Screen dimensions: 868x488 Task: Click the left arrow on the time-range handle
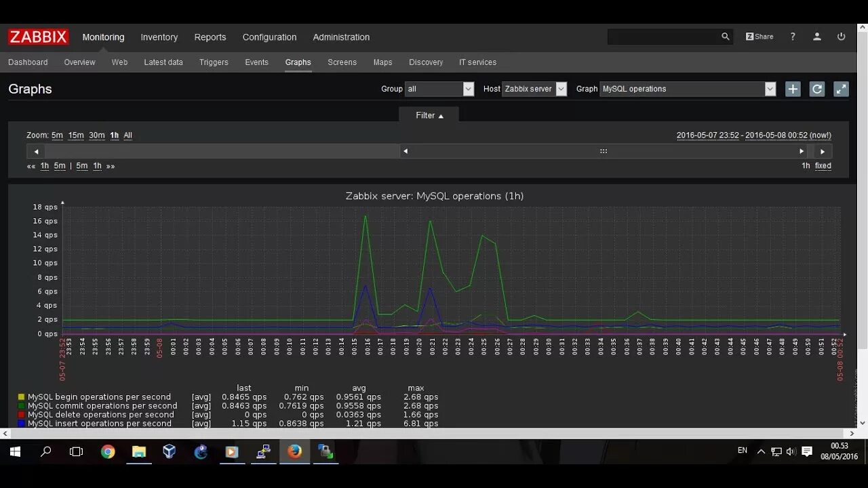(x=406, y=151)
